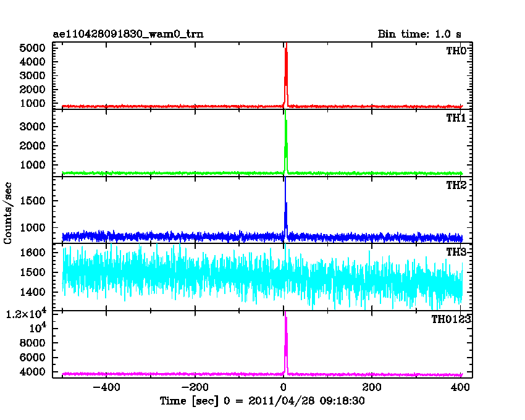Click the green burst peak in TH1
The image size is (525, 420).
(x=285, y=142)
